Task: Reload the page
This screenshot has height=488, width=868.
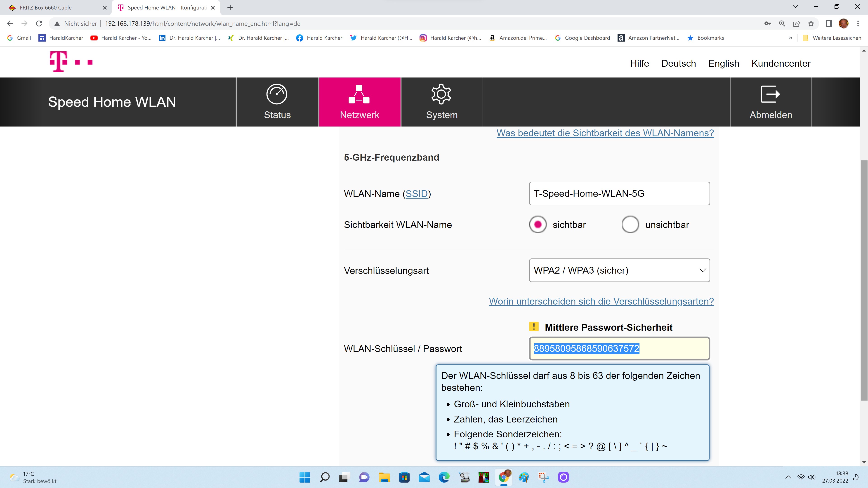Action: click(39, 23)
